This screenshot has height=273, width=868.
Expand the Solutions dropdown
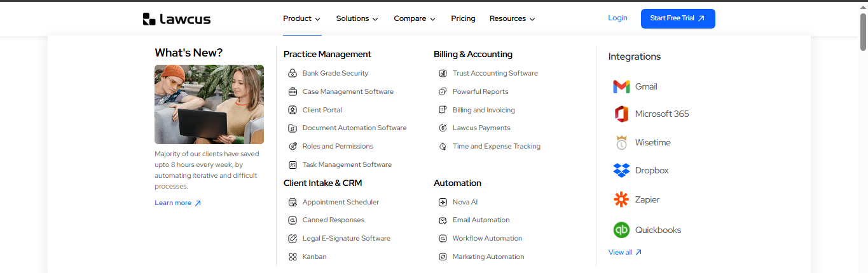(x=357, y=19)
